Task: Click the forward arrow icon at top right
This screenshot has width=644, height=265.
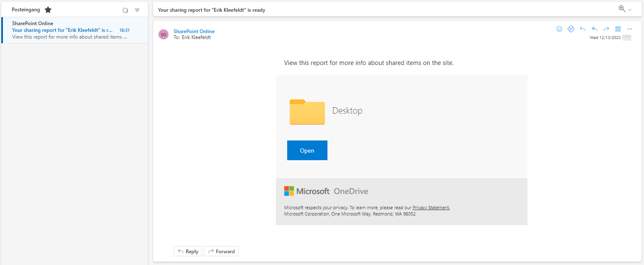Action: (606, 29)
